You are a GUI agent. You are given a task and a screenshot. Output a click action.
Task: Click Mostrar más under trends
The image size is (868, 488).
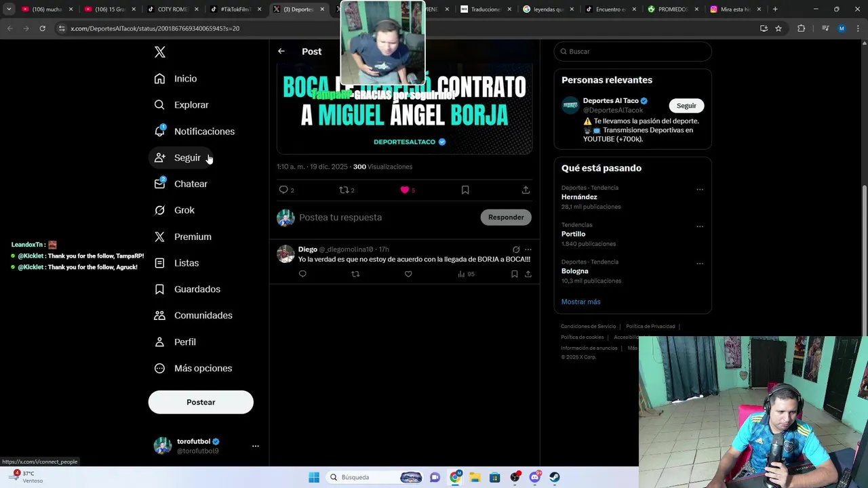pos(580,302)
